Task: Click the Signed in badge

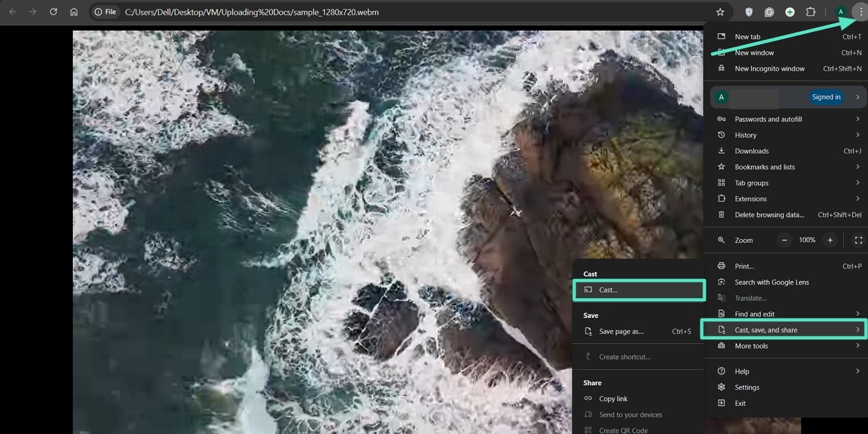Action: (826, 97)
